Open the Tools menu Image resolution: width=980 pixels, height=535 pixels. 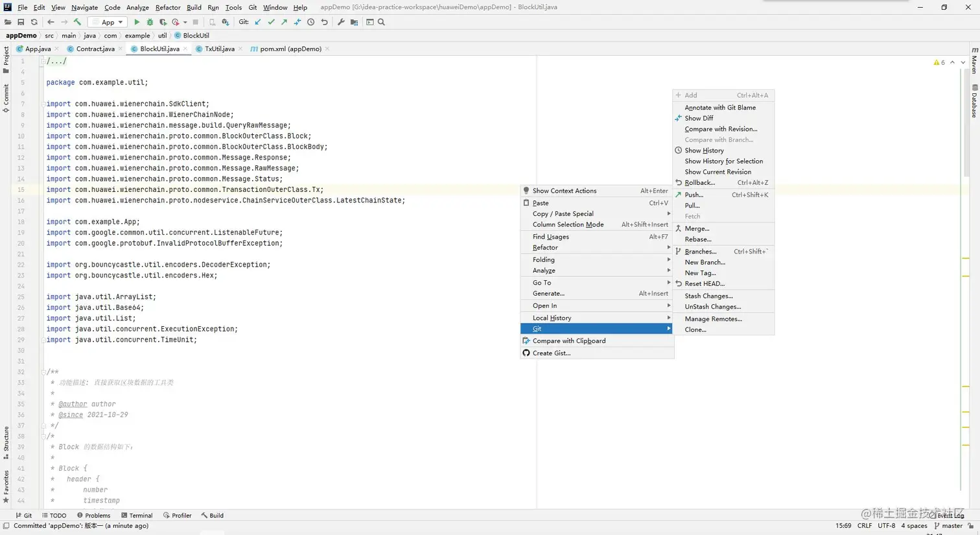click(233, 7)
